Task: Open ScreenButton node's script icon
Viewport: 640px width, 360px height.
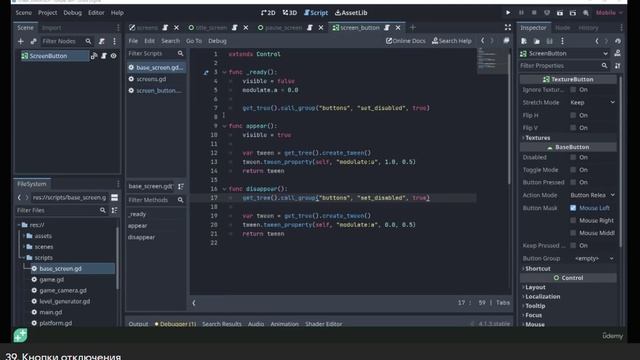Action: (x=104, y=56)
